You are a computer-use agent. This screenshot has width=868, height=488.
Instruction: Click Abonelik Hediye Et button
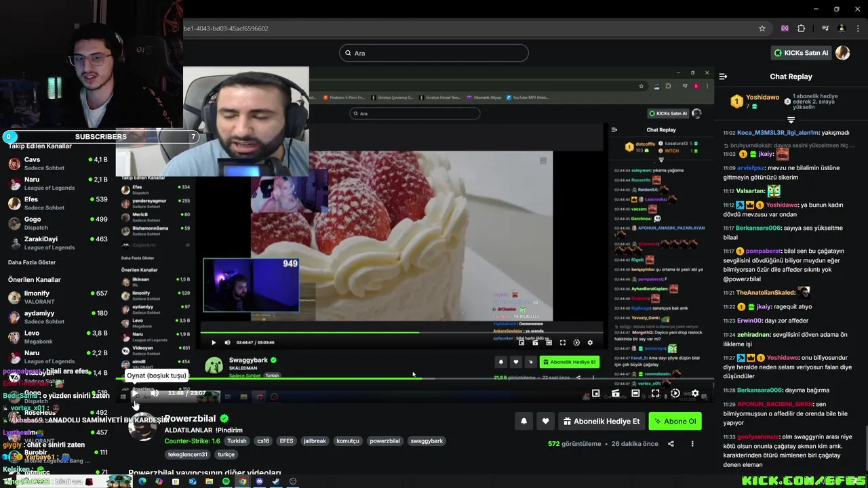pyautogui.click(x=601, y=421)
